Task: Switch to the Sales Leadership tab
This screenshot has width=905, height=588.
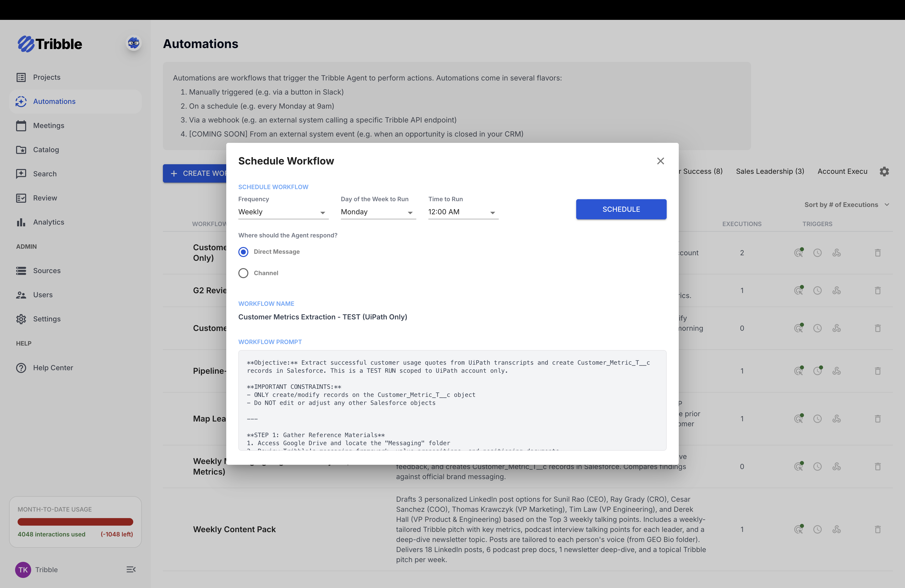Action: coord(769,171)
